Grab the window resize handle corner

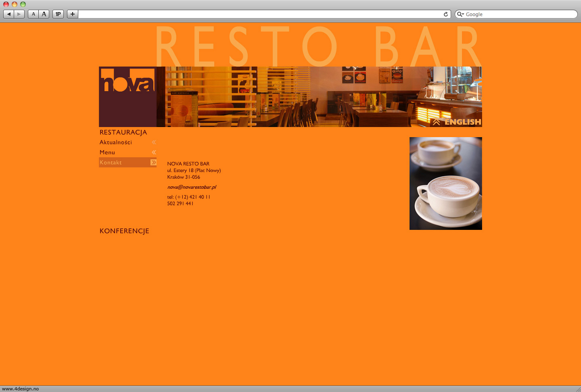coord(578,389)
